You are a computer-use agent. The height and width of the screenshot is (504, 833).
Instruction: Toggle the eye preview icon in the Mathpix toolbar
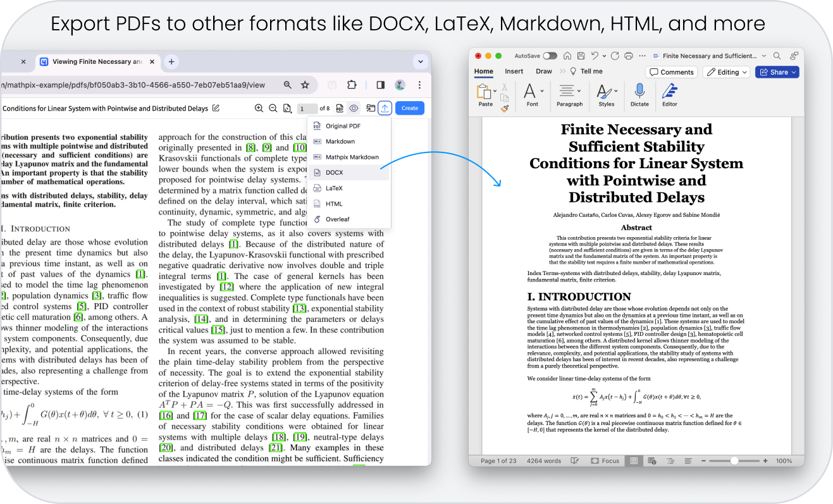354,108
